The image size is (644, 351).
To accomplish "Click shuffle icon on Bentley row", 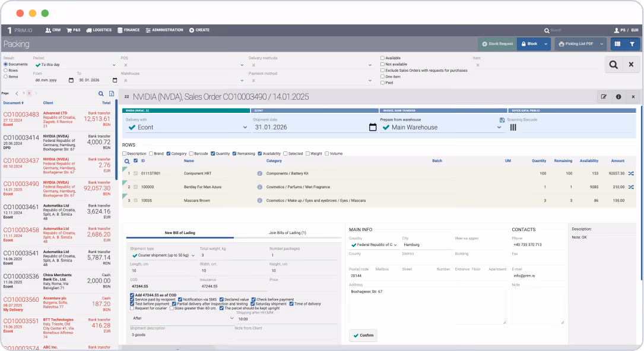I will 631,187.
